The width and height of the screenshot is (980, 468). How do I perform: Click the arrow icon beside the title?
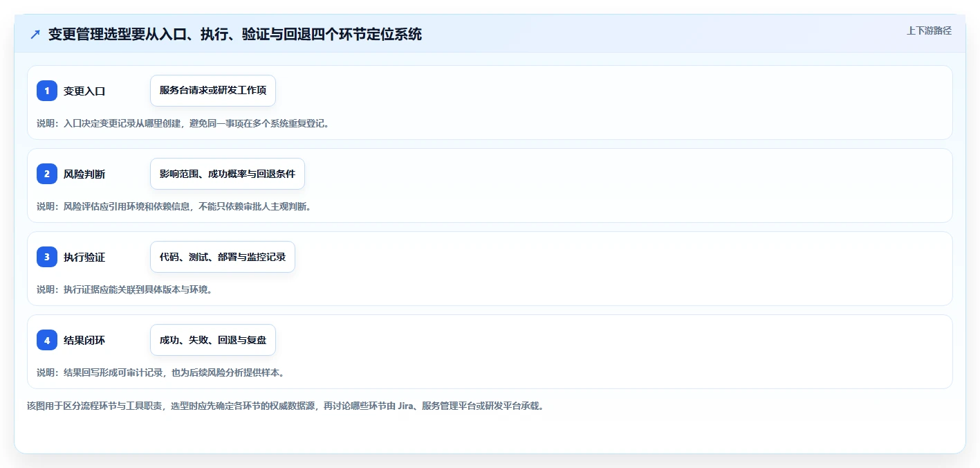(x=35, y=34)
